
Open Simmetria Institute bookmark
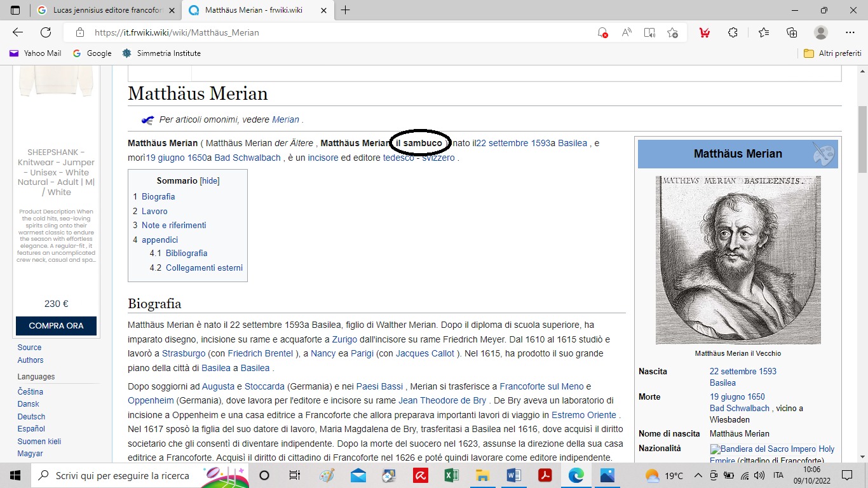tap(161, 53)
